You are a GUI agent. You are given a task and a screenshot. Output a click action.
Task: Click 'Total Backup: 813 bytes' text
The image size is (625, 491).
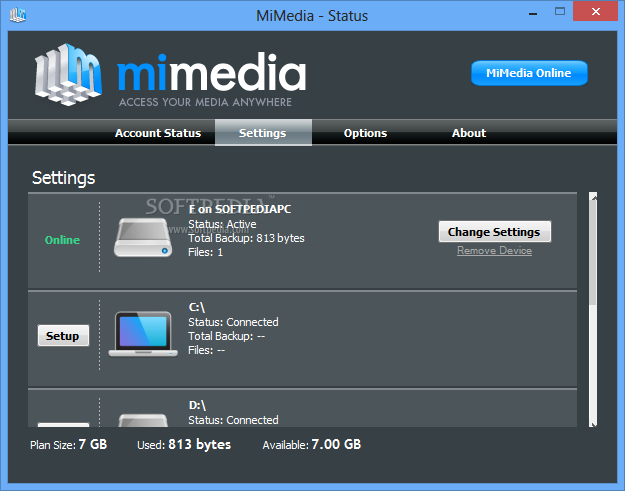point(246,238)
